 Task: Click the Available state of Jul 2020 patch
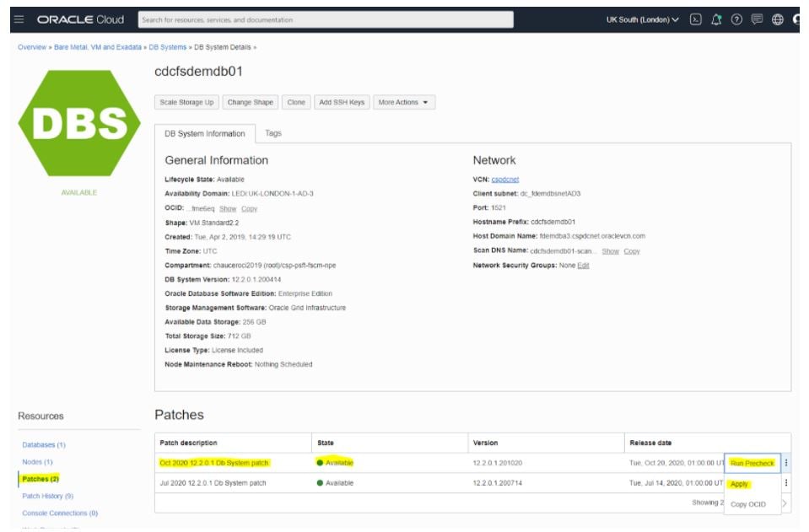335,483
